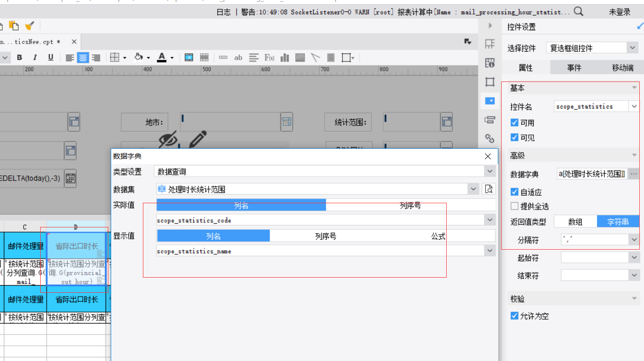Insert sub-report icon in toolbar
The image size is (644, 361).
coord(331,58)
